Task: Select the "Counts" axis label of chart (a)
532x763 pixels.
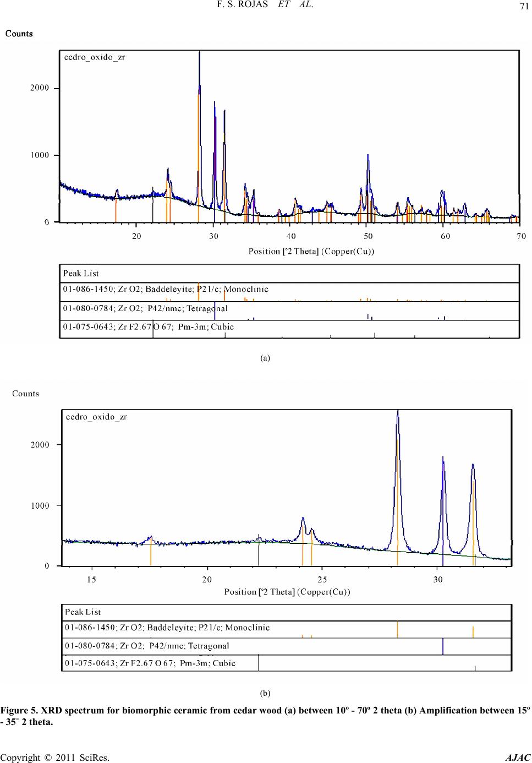Action: pos(19,34)
